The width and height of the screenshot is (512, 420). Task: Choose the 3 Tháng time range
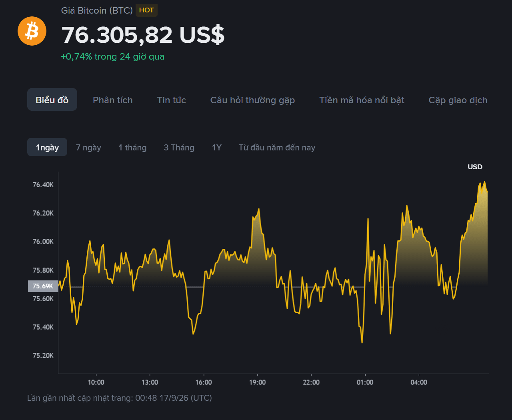click(x=179, y=148)
